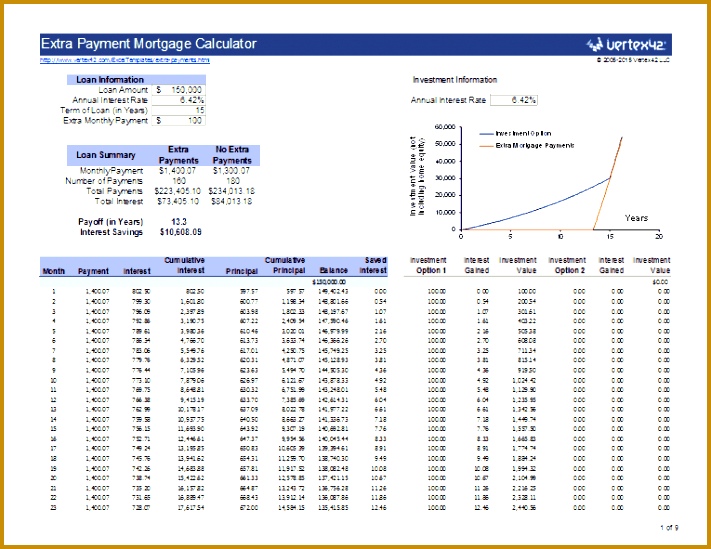Click the Vertex42 copyright notice
Screen dimensions: 711x549
(633, 60)
